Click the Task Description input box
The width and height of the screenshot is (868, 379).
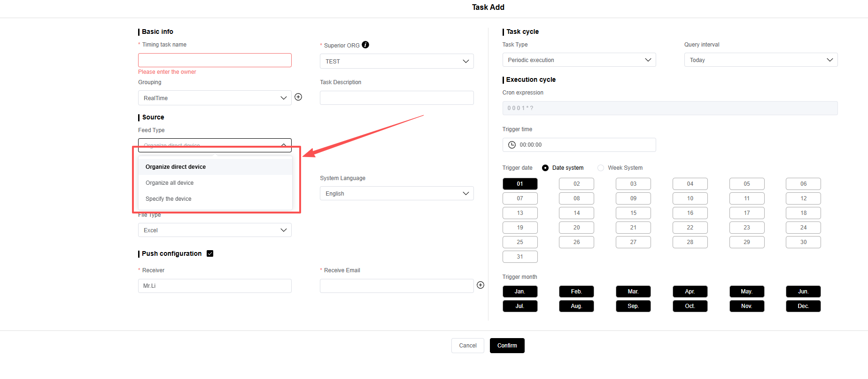(396, 98)
